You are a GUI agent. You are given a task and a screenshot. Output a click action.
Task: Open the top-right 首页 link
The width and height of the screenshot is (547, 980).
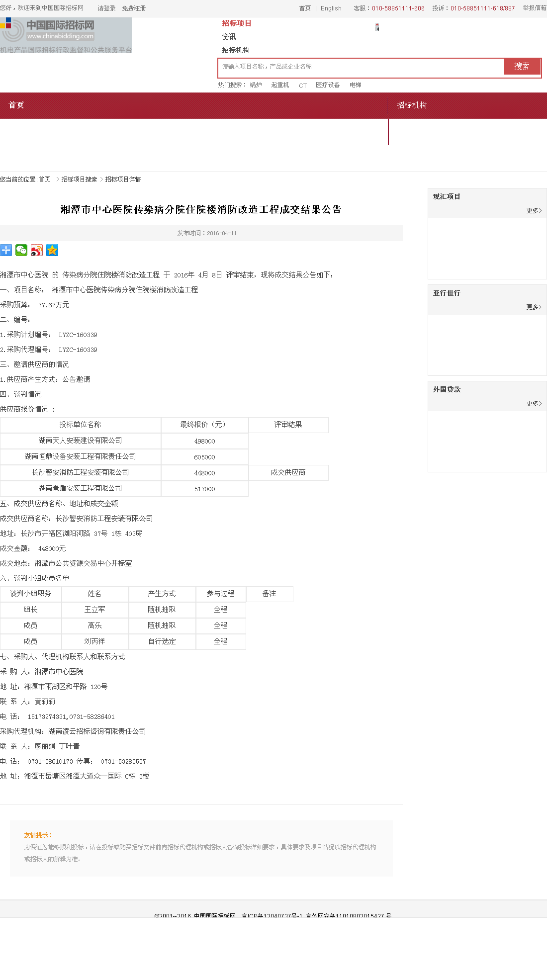point(305,8)
